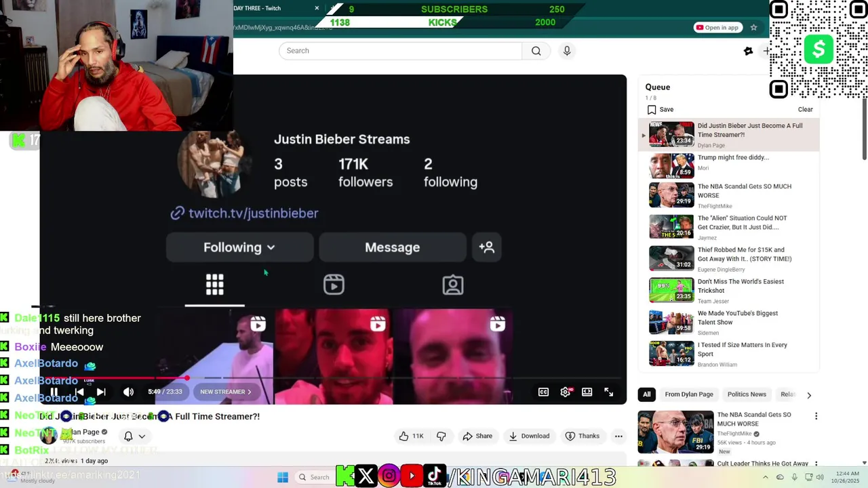
Task: Select the From Dylan Page chip
Action: (x=689, y=394)
